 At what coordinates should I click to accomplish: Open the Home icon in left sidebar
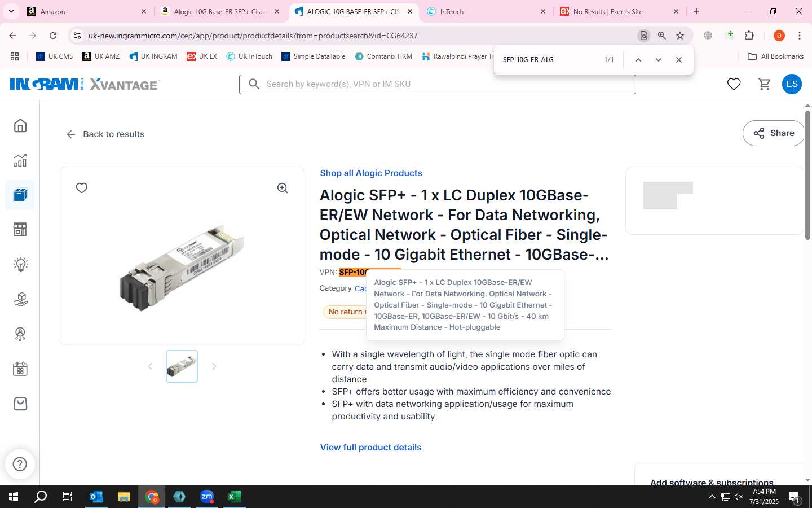[20, 125]
